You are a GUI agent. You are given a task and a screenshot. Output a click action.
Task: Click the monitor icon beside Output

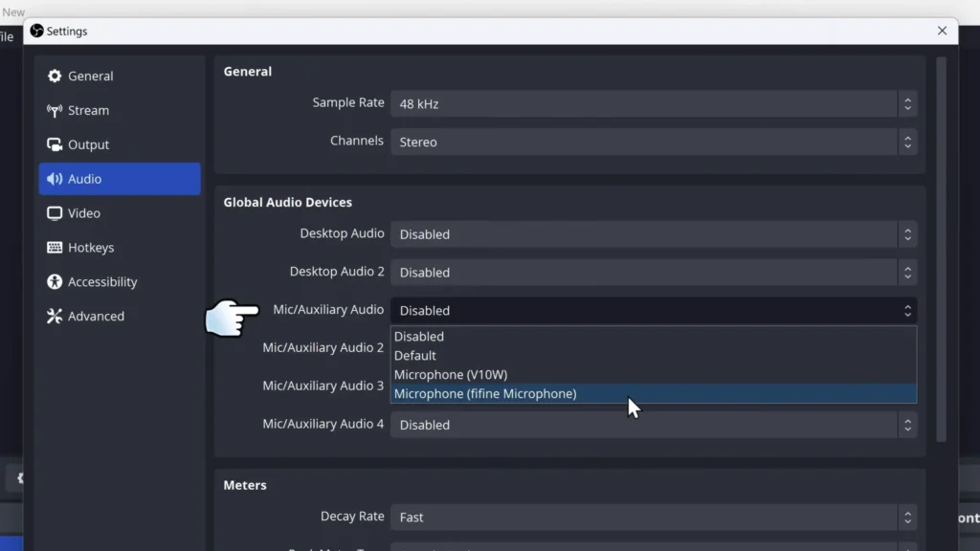(x=55, y=145)
